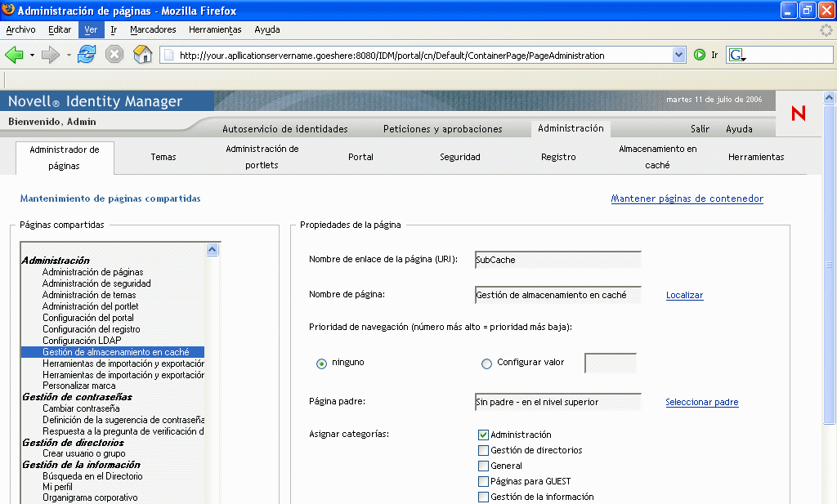Open the Registro subtab

pyautogui.click(x=558, y=158)
